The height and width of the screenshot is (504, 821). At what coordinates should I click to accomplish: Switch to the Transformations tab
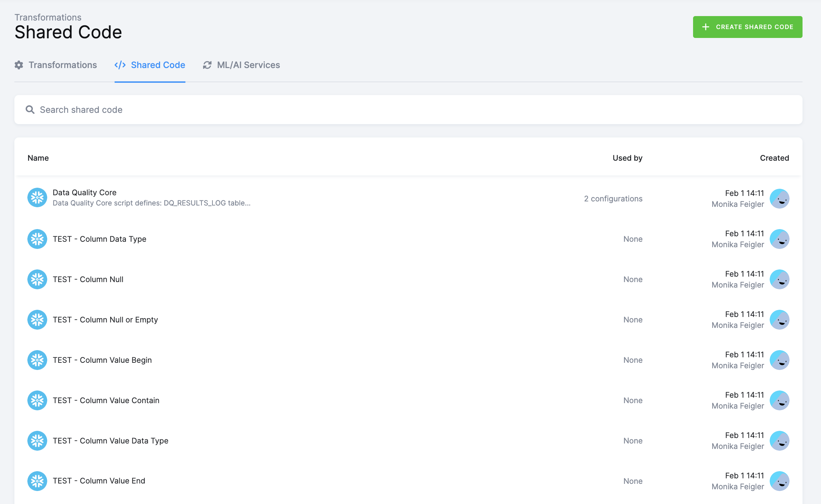point(63,65)
